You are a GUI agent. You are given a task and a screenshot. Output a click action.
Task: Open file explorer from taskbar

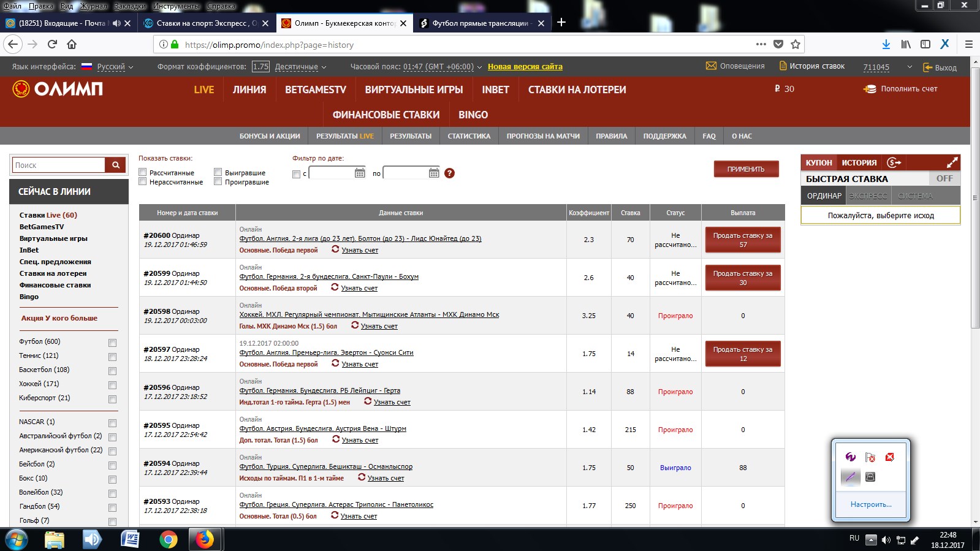point(55,539)
